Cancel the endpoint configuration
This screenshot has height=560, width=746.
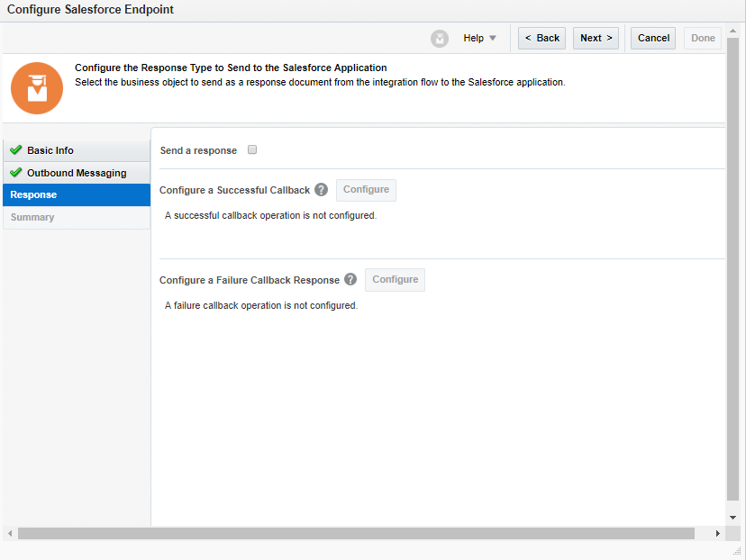click(653, 38)
